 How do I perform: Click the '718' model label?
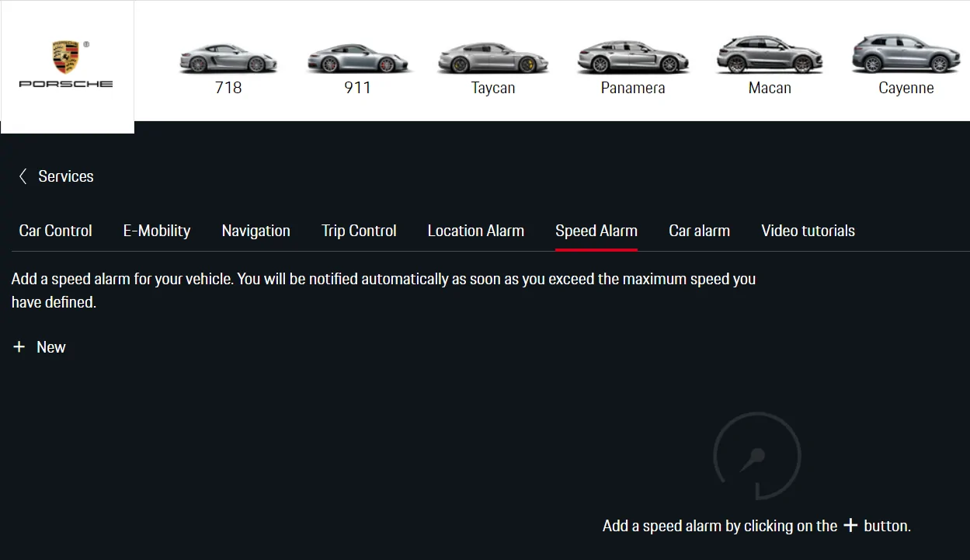[x=228, y=88]
